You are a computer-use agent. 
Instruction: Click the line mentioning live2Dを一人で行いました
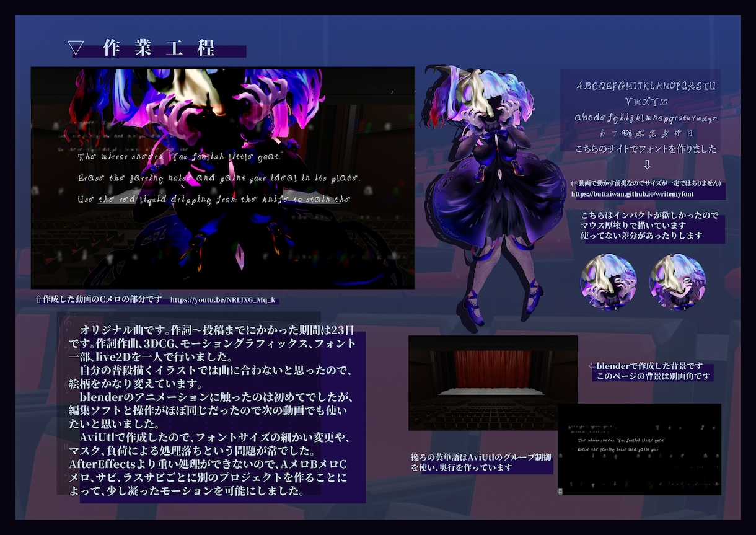point(149,357)
